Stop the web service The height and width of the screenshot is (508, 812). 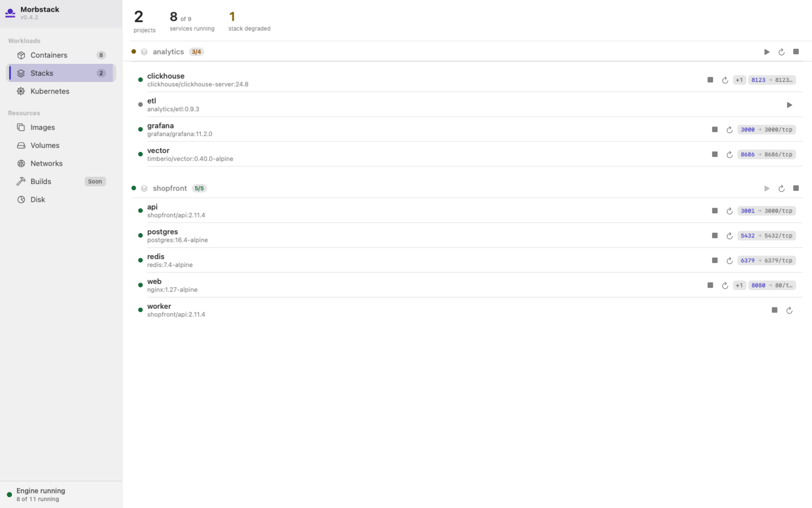(710, 285)
